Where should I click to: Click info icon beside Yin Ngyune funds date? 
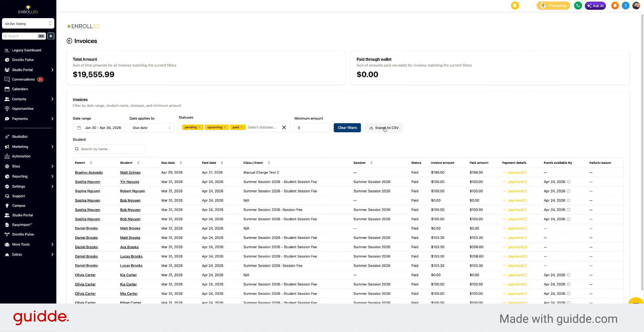click(x=569, y=182)
